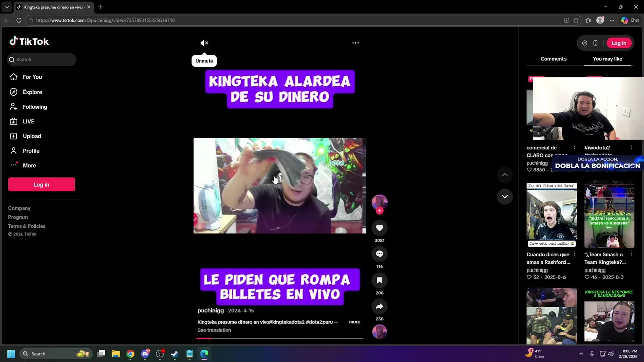The width and height of the screenshot is (644, 362).
Task: Open a new browser tab
Action: coord(100,7)
